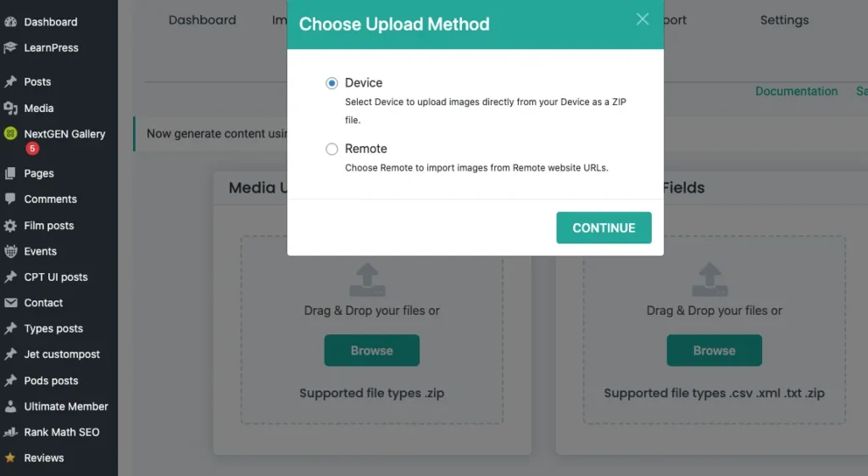Click the NextGEN Gallery green icon
This screenshot has width=868, height=476.
[x=10, y=134]
